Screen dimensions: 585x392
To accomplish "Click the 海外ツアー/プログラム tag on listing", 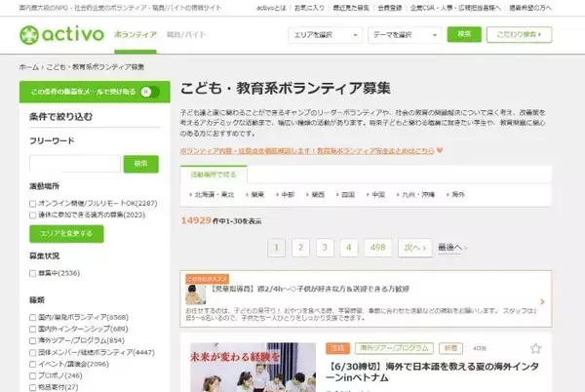I will [394, 348].
